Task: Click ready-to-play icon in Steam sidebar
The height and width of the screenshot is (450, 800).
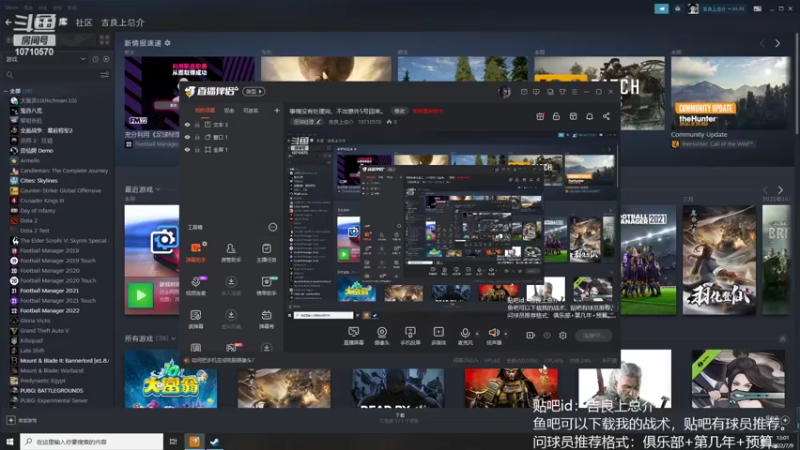Action: point(106,59)
